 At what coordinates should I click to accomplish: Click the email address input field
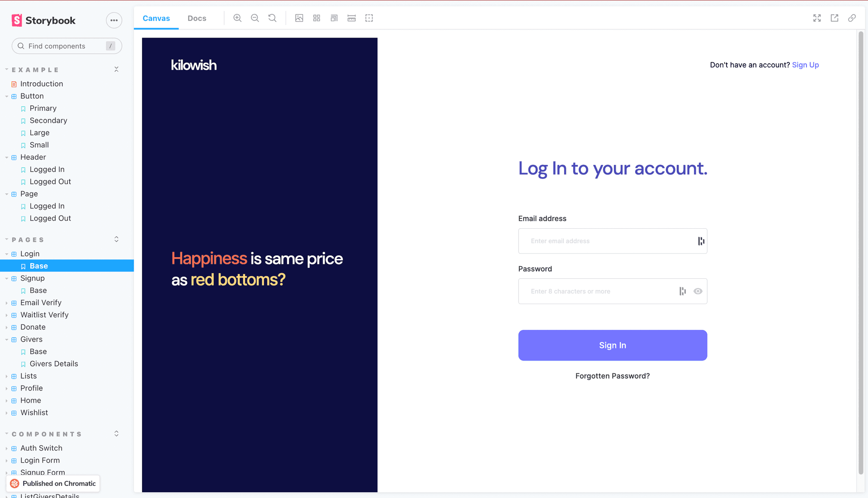tap(612, 241)
